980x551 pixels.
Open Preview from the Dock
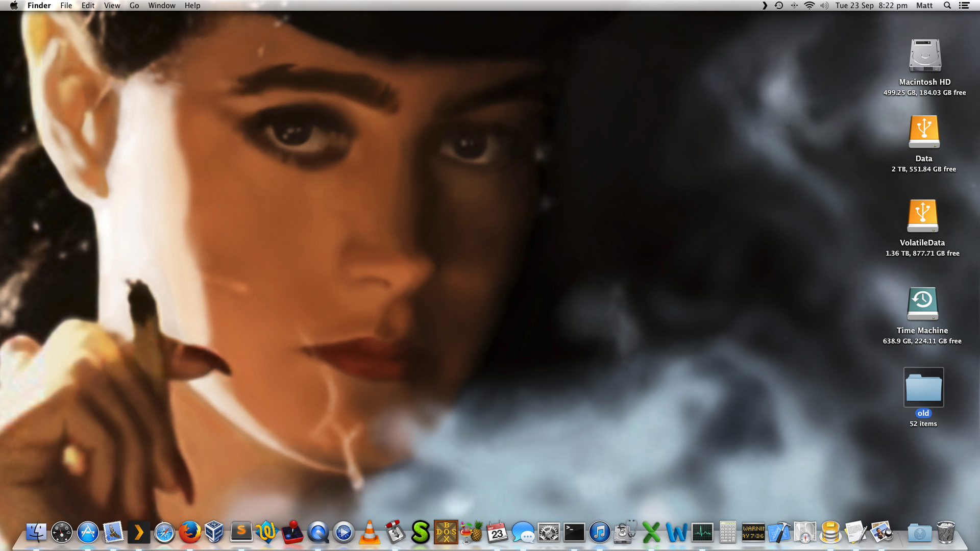click(x=881, y=533)
